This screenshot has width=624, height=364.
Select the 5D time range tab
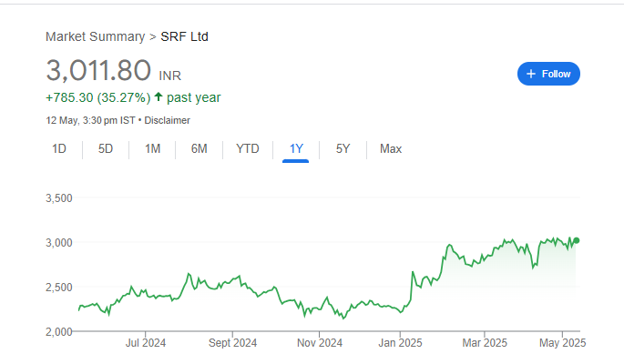(106, 148)
